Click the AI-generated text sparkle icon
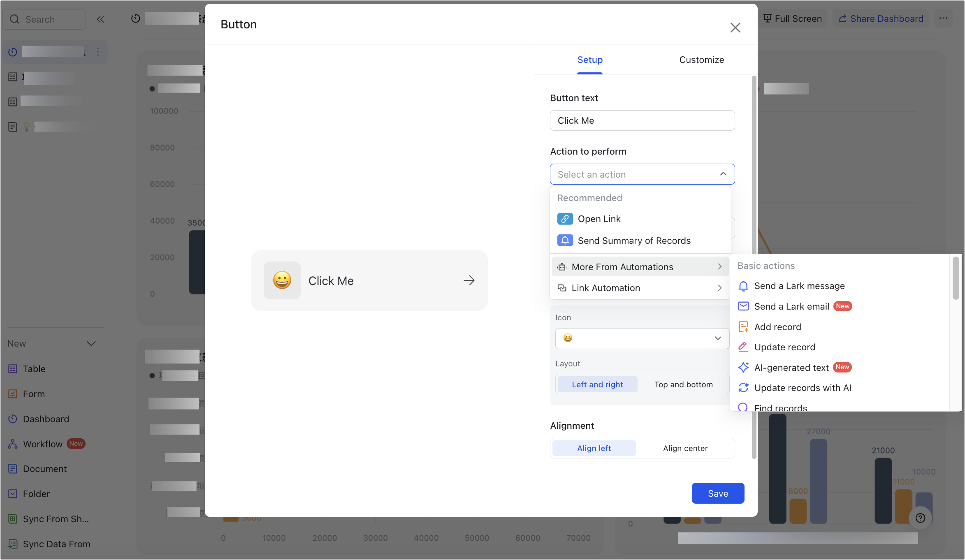Viewport: 965px width, 560px height. click(743, 368)
